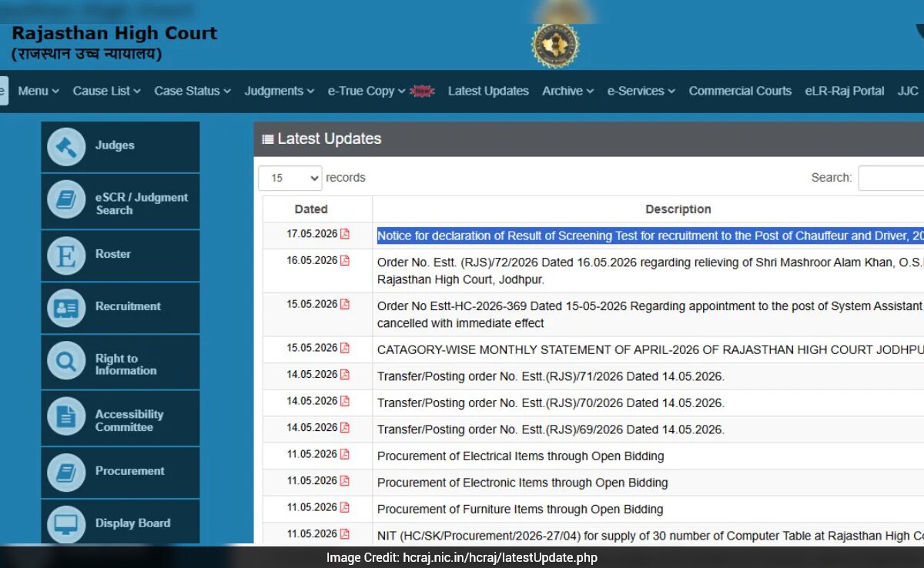Select 'Procurement of Electronic Items through Open Bidding'
Viewport: 924px width, 568px height.
[x=523, y=483]
